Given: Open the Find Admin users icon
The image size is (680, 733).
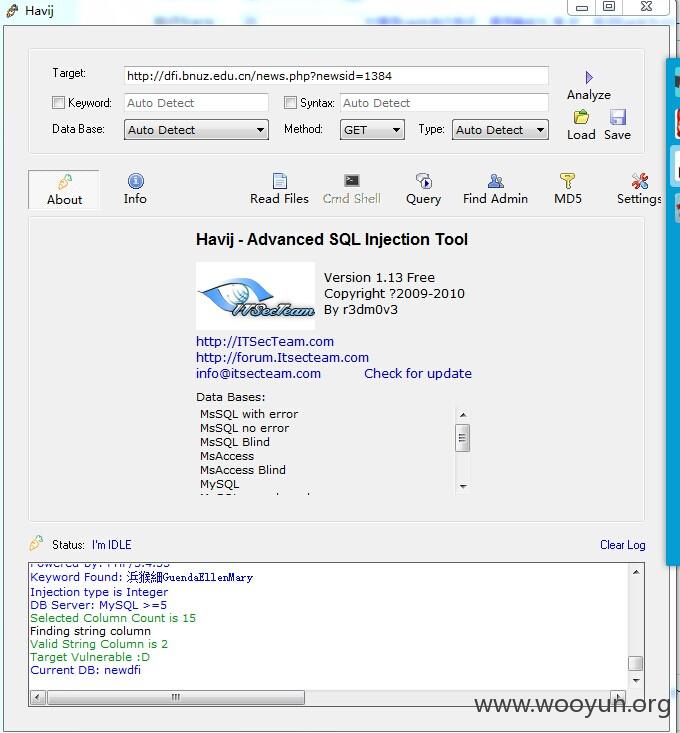Looking at the screenshot, I should [x=495, y=181].
